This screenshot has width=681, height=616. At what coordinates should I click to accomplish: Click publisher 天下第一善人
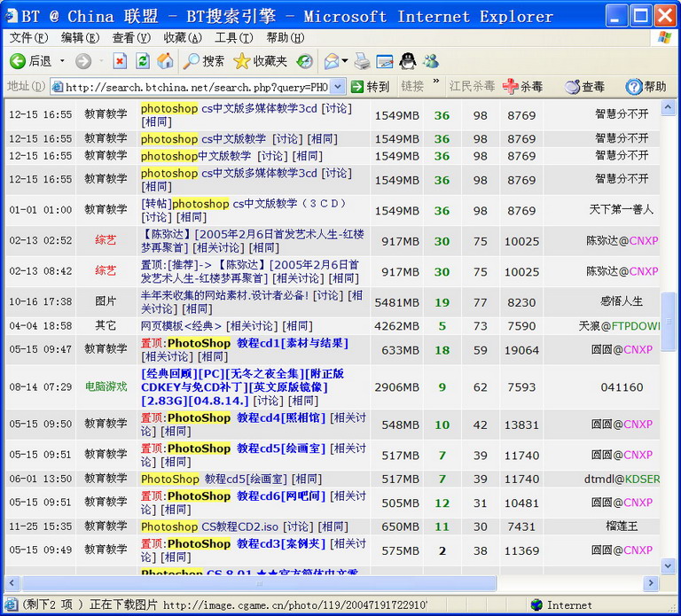(622, 210)
